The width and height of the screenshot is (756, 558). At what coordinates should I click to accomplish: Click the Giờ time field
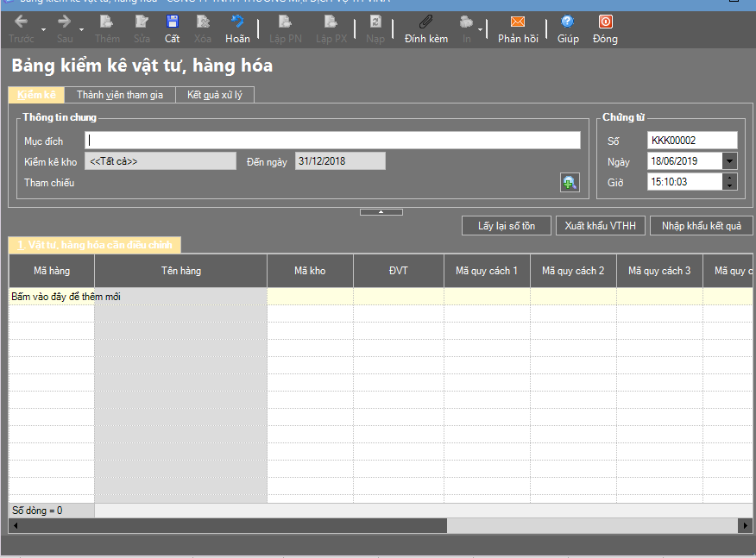[x=685, y=182]
